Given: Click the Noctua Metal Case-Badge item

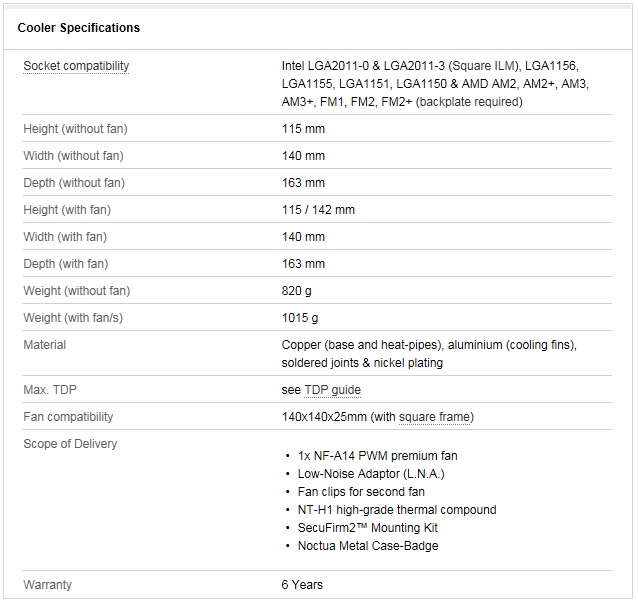Looking at the screenshot, I should click(368, 546).
